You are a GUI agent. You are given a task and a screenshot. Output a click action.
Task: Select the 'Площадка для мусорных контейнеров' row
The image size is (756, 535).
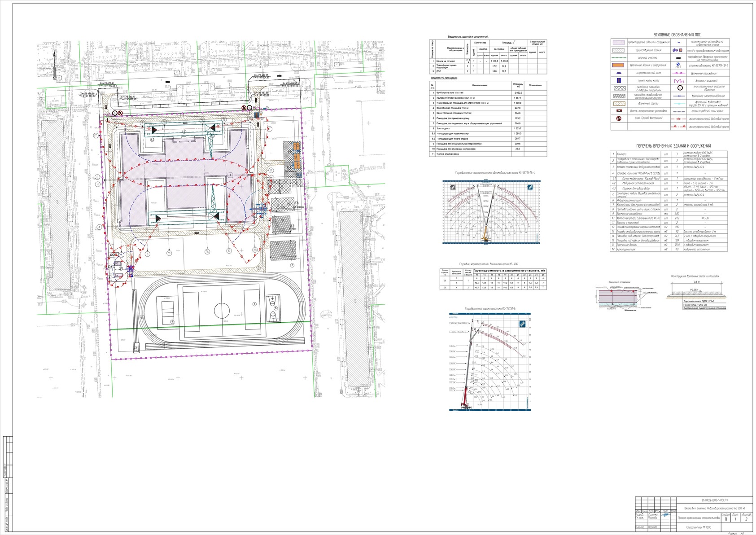pyautogui.click(x=488, y=149)
